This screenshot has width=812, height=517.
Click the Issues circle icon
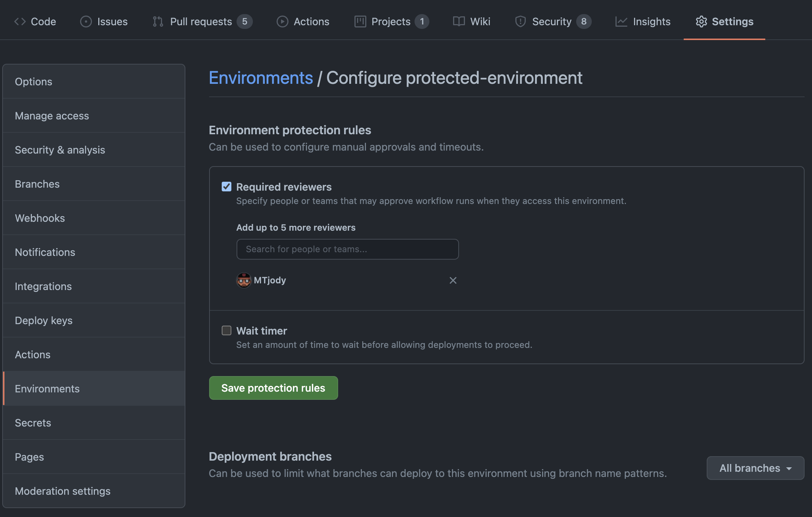86,22
